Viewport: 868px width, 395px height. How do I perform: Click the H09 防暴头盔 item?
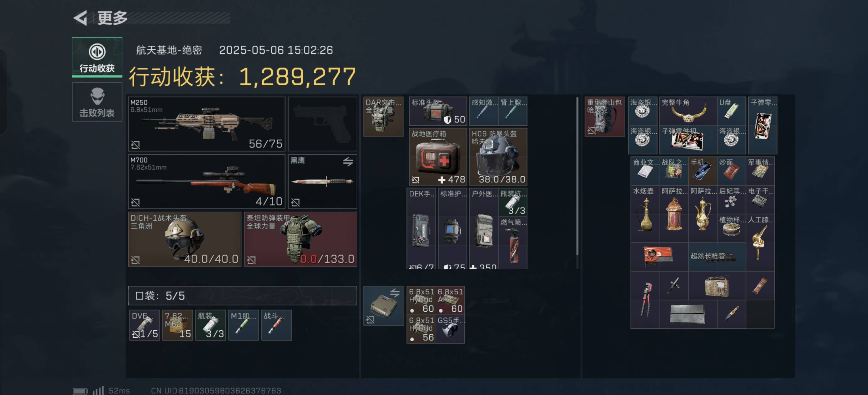tap(498, 157)
